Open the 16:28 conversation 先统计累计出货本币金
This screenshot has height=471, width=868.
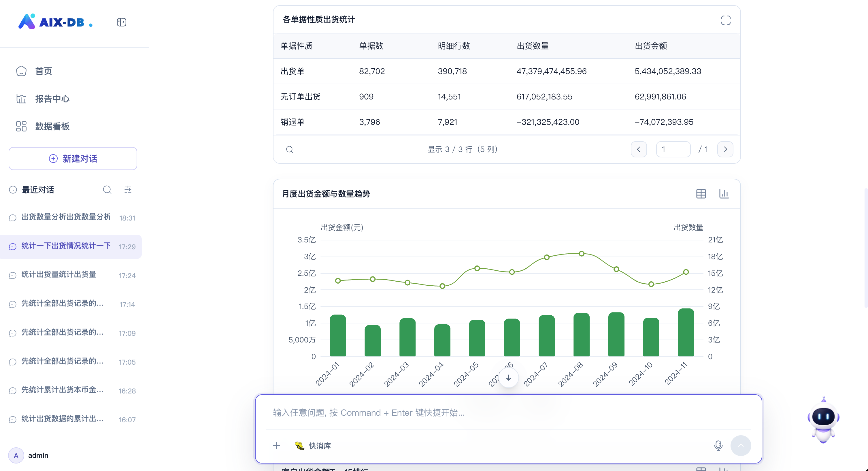click(x=71, y=390)
